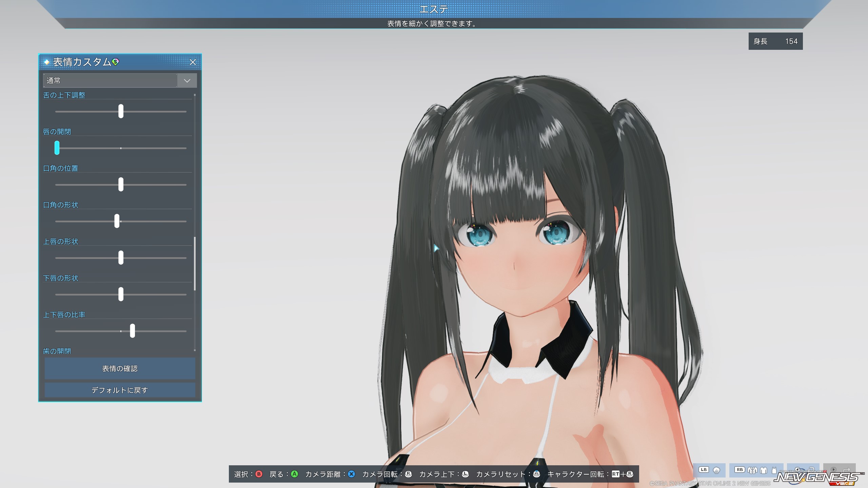Click the panel's vertical scrollbar thumb
868x488 pixels.
coord(195,264)
